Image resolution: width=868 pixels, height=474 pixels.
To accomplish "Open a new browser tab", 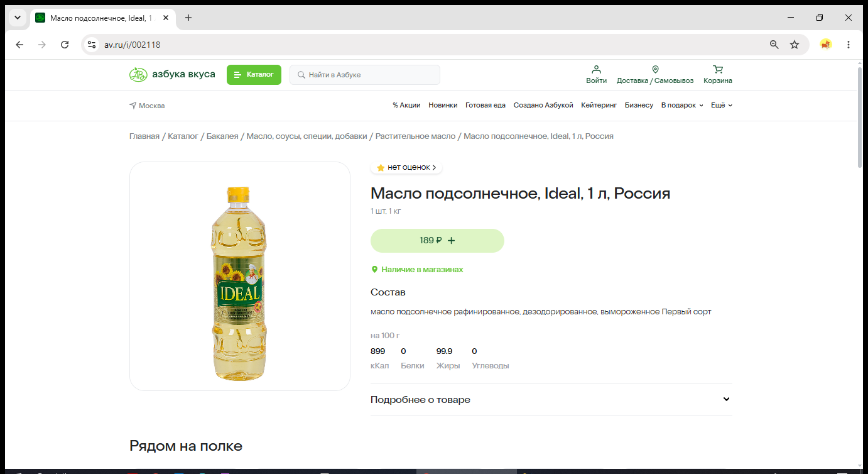I will point(188,18).
